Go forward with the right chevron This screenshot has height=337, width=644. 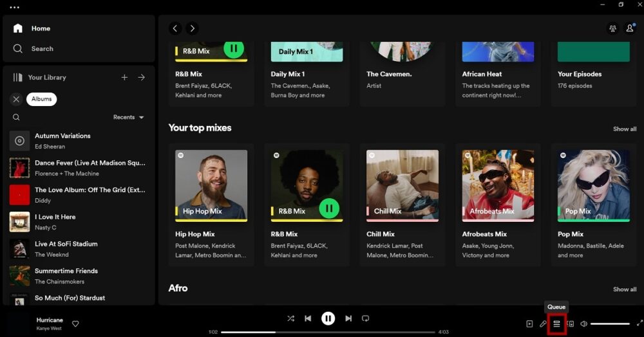tap(192, 28)
